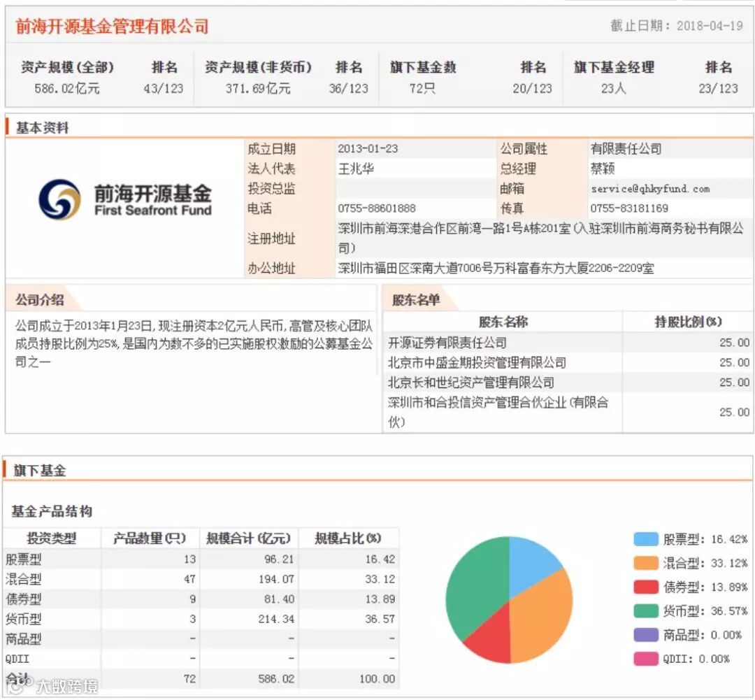
Task: Click the 81.40 bond fund scale value
Action: [279, 599]
